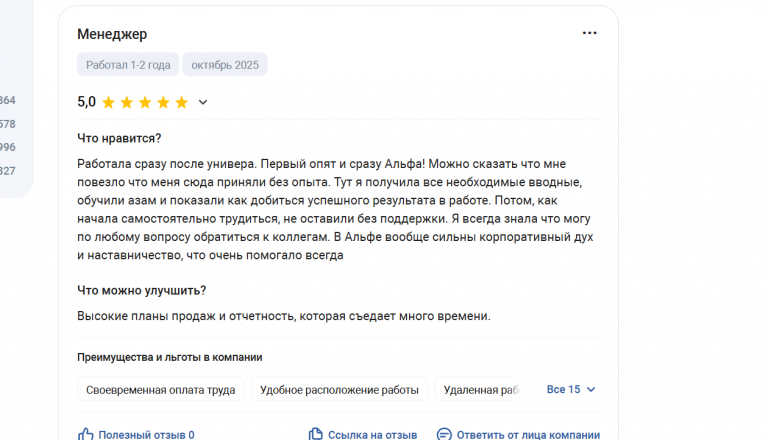
Task: Click the first yellow rating star
Action: [x=108, y=102]
